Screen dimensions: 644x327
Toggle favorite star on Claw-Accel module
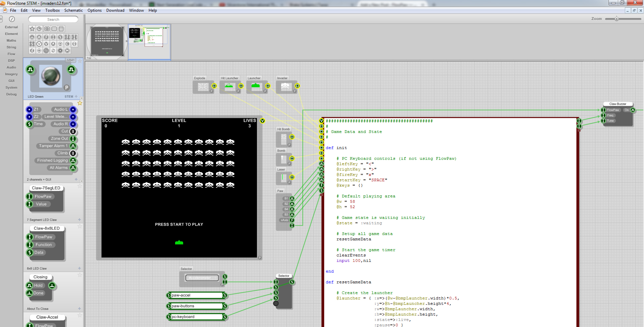[80, 315]
